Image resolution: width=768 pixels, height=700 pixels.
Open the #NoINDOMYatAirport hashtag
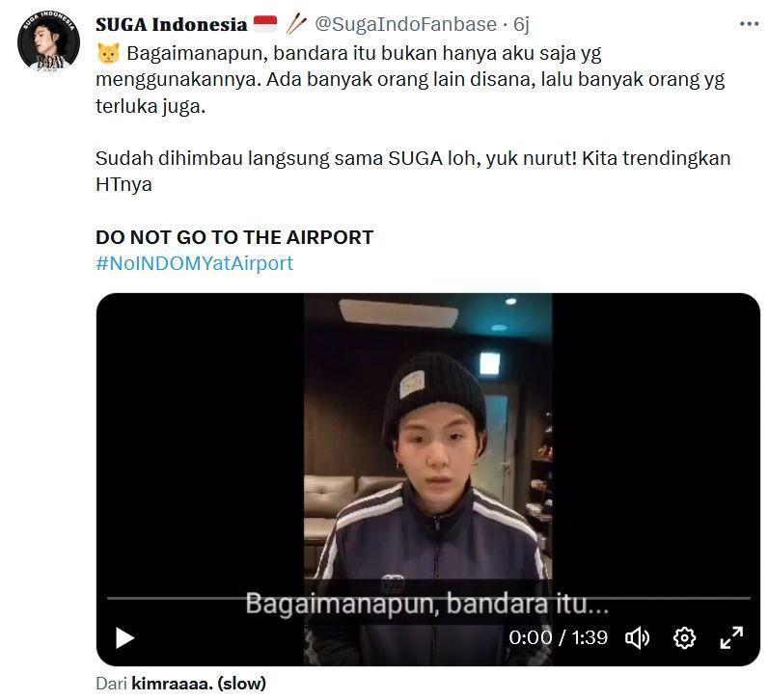pyautogui.click(x=195, y=263)
